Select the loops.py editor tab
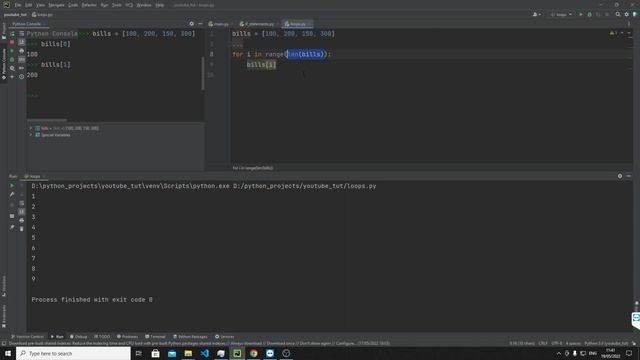Image resolution: width=640 pixels, height=360 pixels. tap(296, 24)
